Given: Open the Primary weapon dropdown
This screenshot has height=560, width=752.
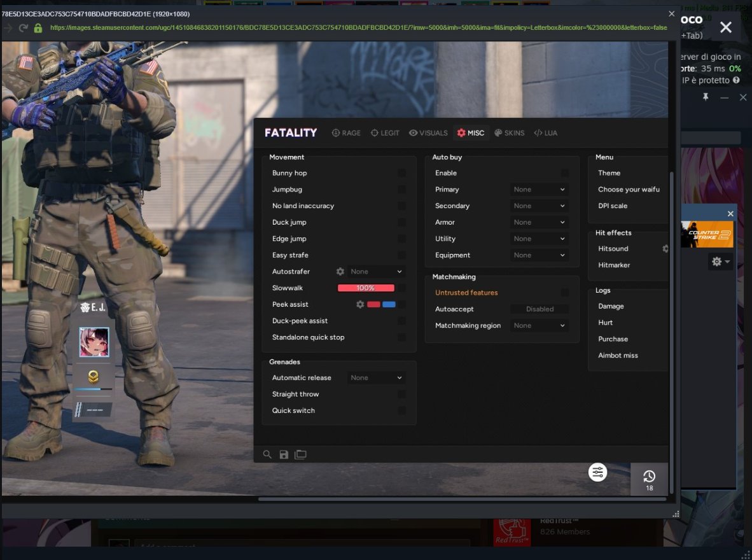Looking at the screenshot, I should click(x=540, y=190).
